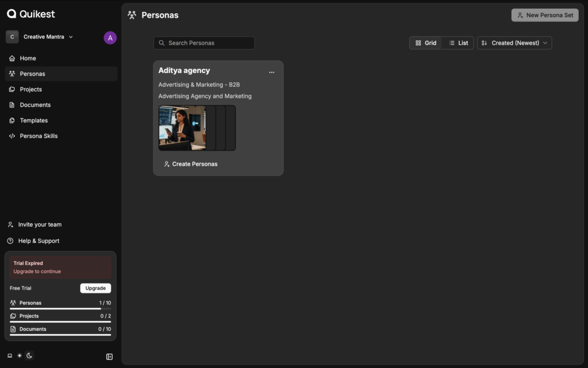
Task: Click the Personas usage progress bar
Action: coord(60,309)
